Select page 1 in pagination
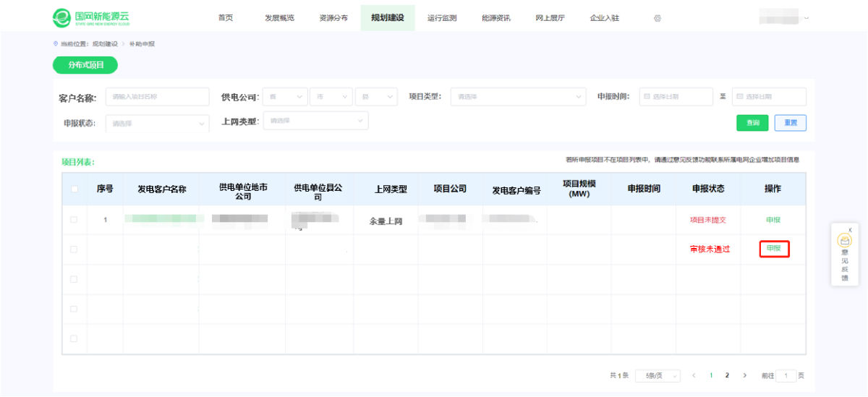Image resolution: width=868 pixels, height=397 pixels. coord(711,376)
